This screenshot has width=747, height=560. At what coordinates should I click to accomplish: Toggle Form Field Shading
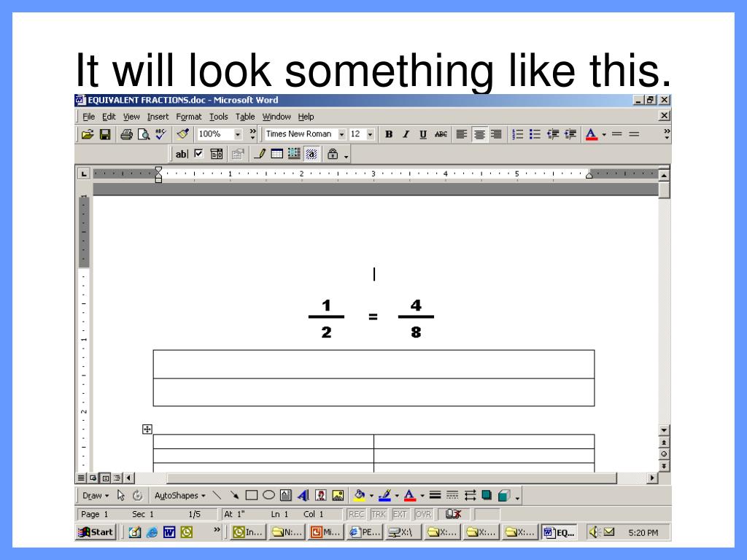[311, 154]
